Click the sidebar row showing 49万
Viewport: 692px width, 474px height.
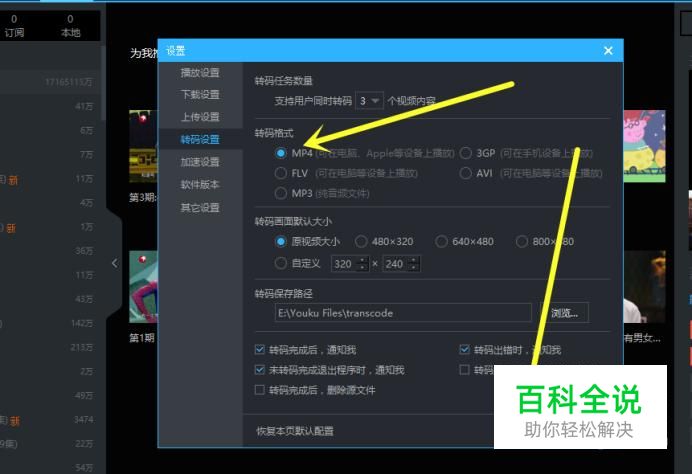[x=52, y=395]
